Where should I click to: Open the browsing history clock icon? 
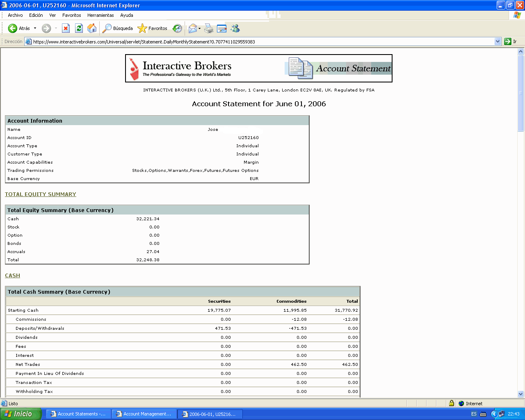click(177, 28)
